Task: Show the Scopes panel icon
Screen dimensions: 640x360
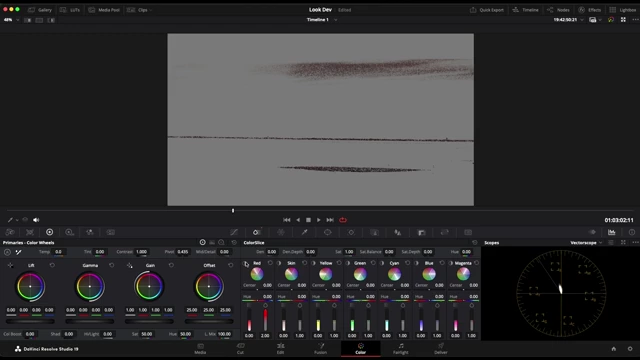Action: [611, 232]
